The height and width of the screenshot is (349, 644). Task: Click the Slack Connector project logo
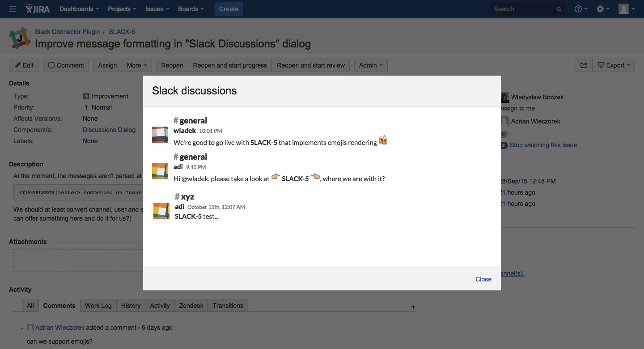pos(20,39)
